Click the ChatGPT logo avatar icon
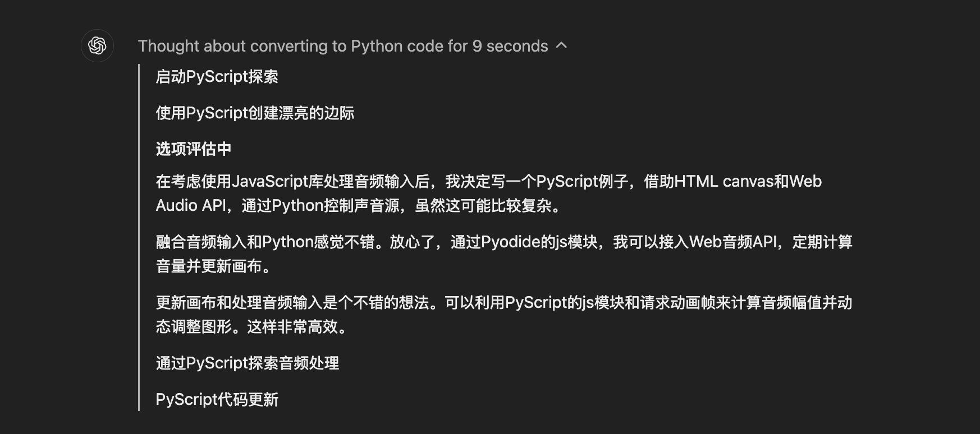980x434 pixels. 97,45
